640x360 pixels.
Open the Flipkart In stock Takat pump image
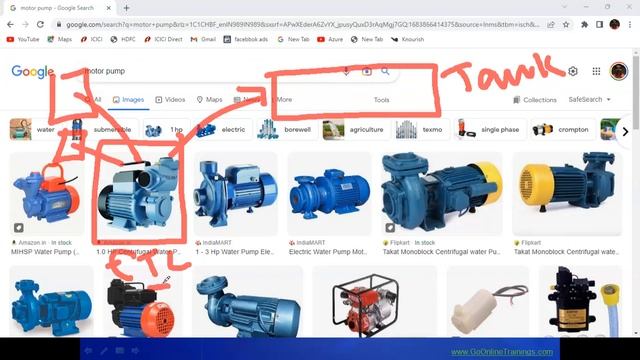pos(441,194)
